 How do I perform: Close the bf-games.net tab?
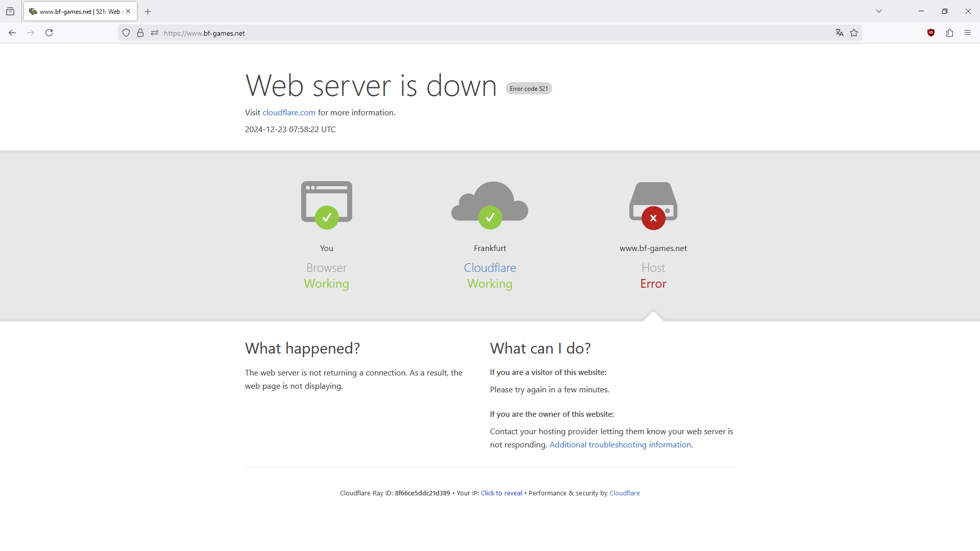128,11
